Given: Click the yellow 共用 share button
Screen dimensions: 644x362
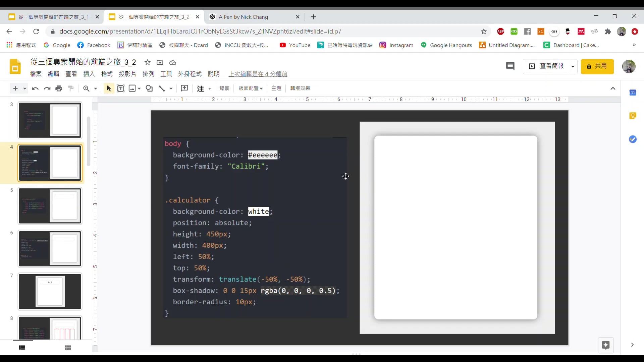Looking at the screenshot, I should (597, 66).
